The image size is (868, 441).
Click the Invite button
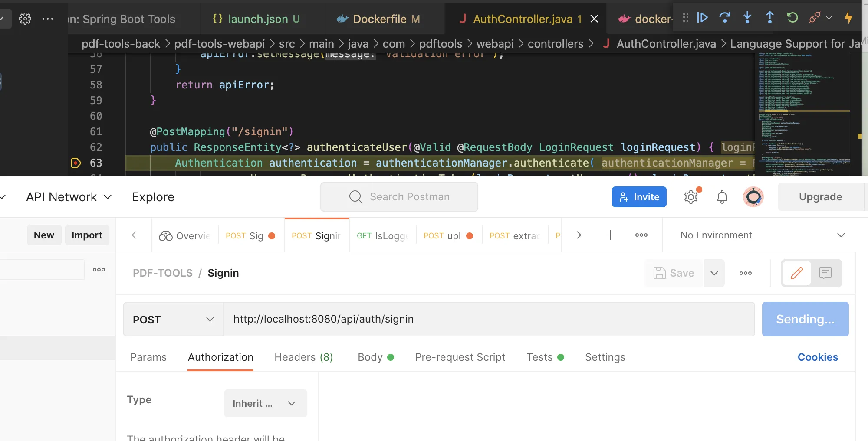tap(639, 197)
